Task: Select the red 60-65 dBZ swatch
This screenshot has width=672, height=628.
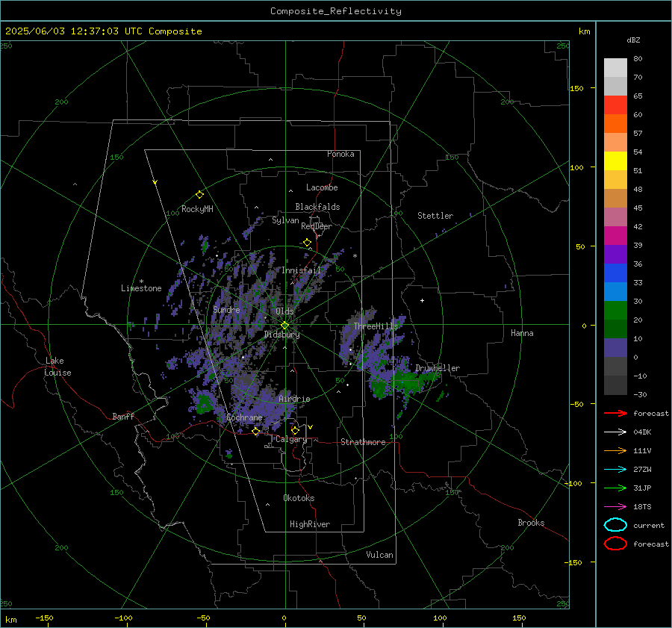Action: (615, 105)
